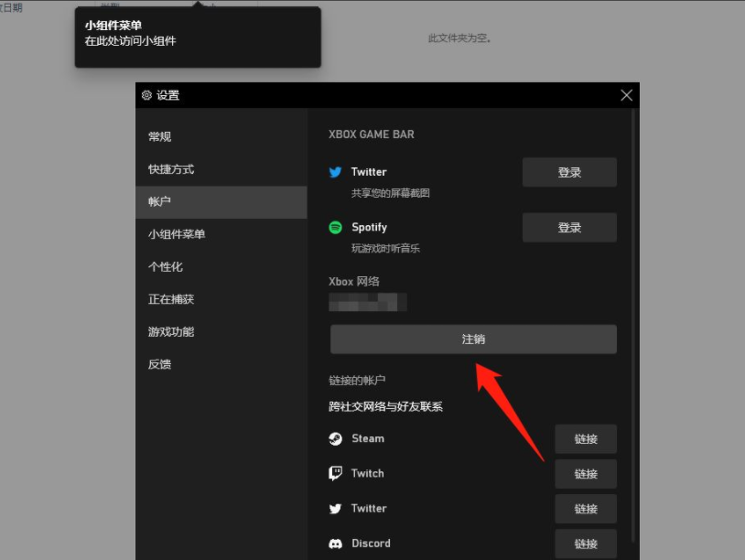Click the Spotify label text
This screenshot has width=745, height=560.
click(x=369, y=228)
